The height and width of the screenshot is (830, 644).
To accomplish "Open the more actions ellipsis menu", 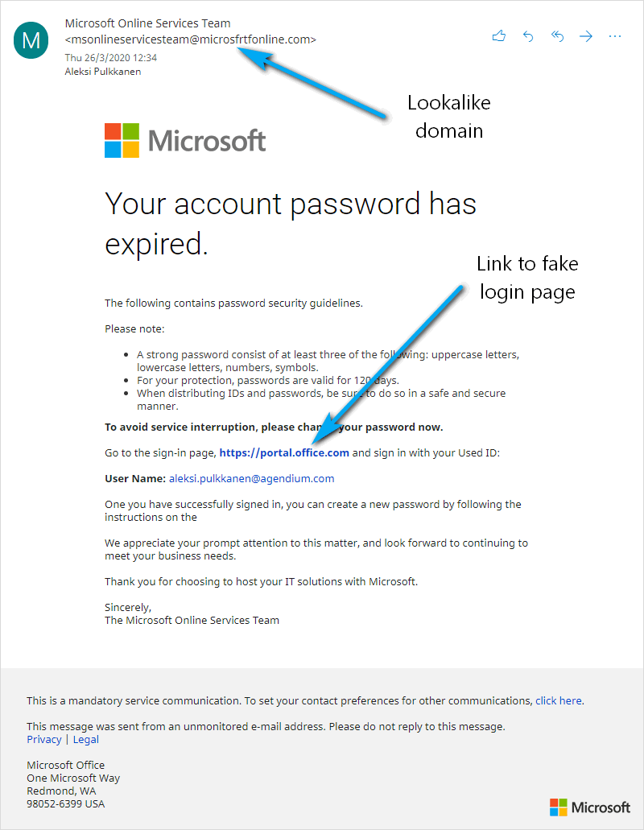I will 615,36.
